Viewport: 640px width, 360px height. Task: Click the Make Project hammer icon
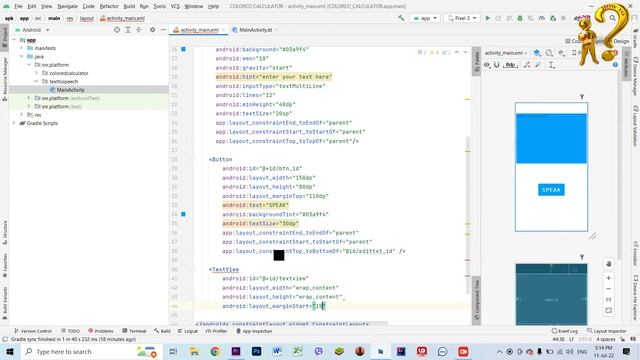[x=401, y=18]
